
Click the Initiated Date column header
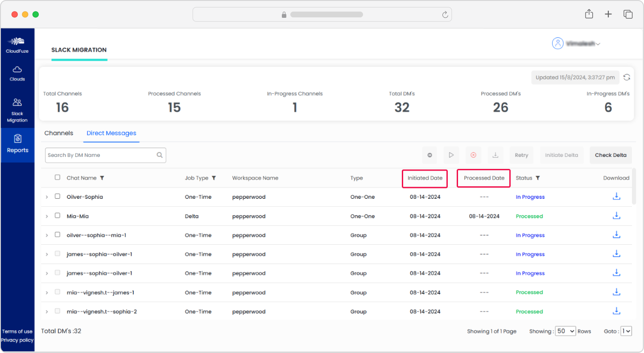[x=425, y=178]
